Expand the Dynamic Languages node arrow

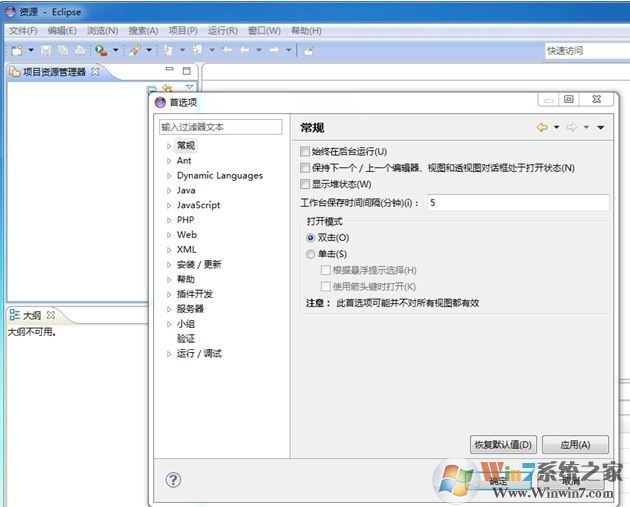coord(169,176)
